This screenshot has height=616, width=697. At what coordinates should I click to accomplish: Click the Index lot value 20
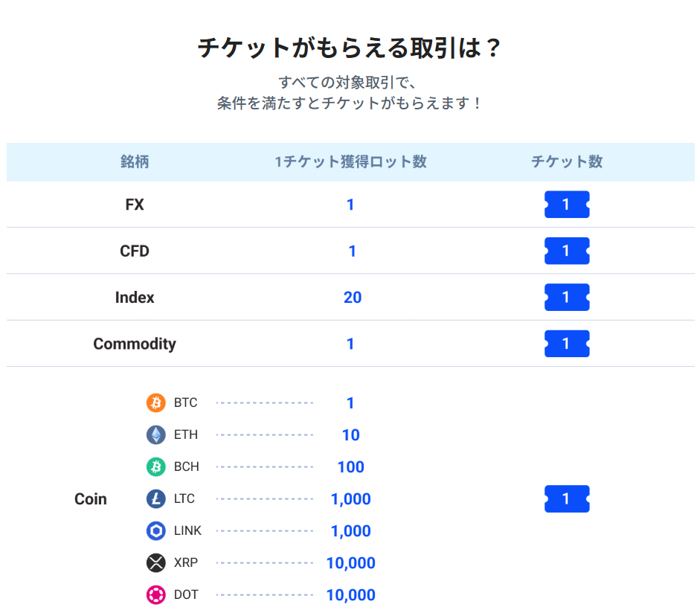pos(353,298)
